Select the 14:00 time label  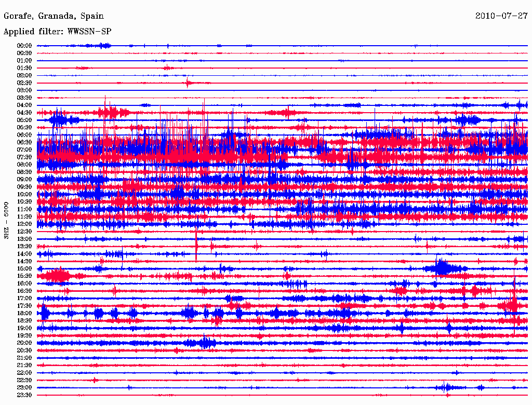24,254
